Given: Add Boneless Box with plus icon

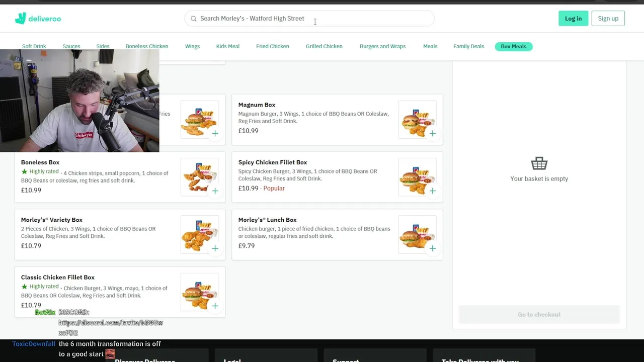Looking at the screenshot, I should [215, 191].
